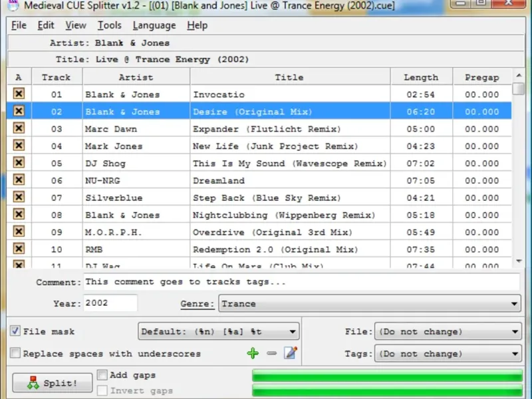Expand the Genre Trance dropdown

(x=370, y=304)
